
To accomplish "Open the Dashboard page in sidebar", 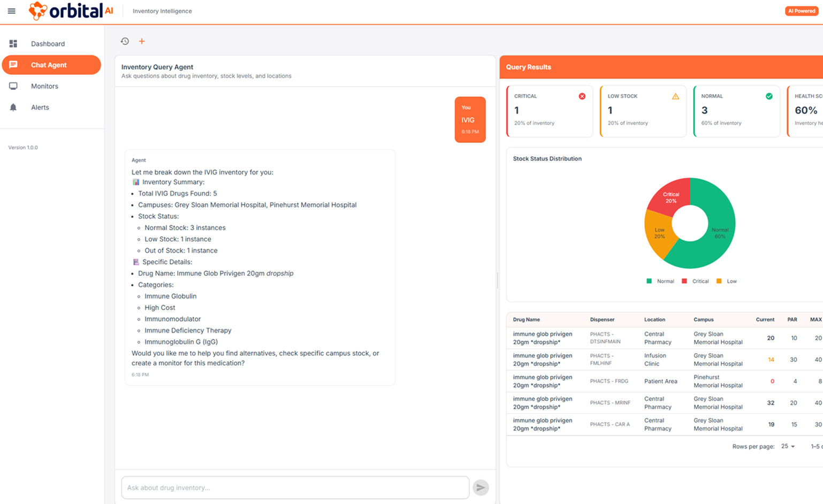I will [48, 44].
